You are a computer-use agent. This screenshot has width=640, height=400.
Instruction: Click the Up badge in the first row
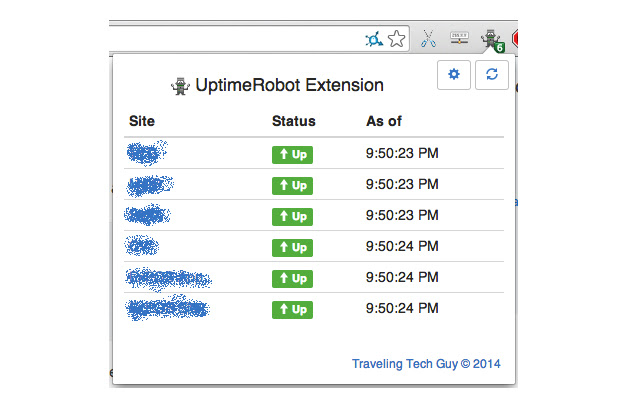coord(292,155)
